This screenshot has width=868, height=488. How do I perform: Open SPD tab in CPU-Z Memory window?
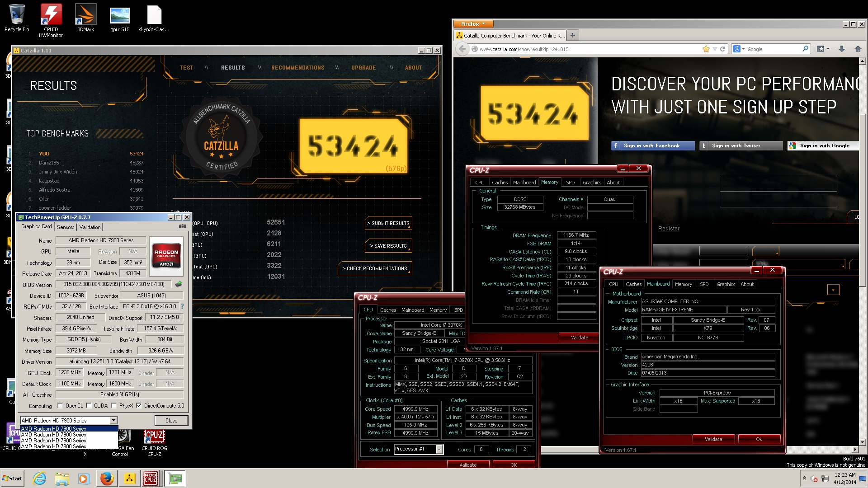coord(570,183)
